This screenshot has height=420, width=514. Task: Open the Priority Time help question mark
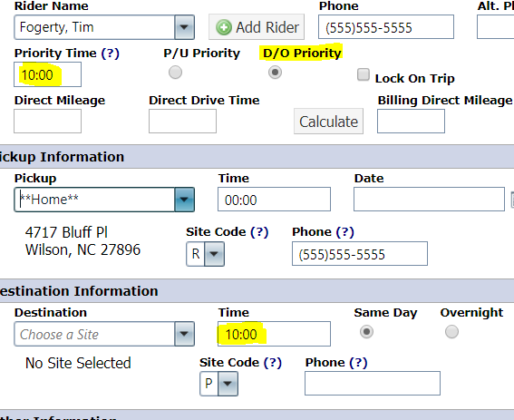[111, 54]
